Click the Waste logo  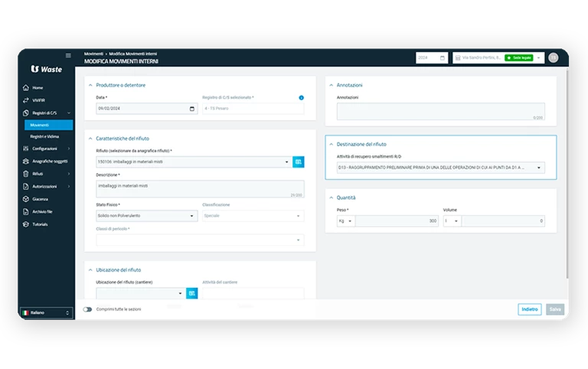(x=47, y=69)
